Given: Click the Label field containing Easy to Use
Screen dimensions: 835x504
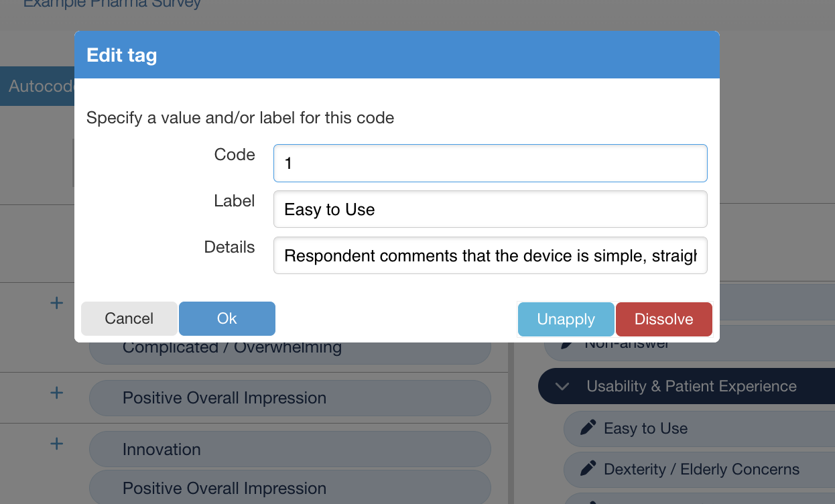Looking at the screenshot, I should 491,209.
